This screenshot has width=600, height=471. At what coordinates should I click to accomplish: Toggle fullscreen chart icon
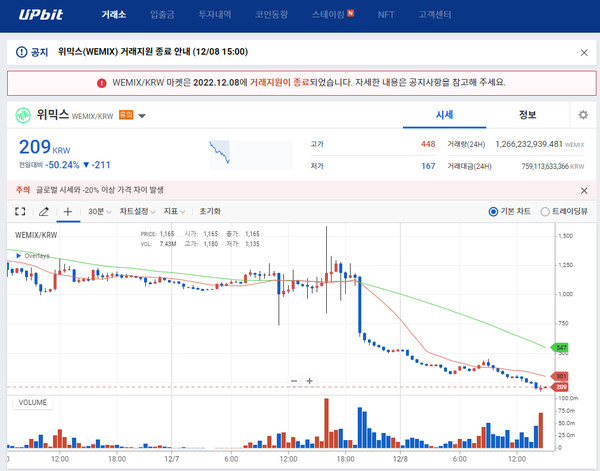click(x=20, y=211)
